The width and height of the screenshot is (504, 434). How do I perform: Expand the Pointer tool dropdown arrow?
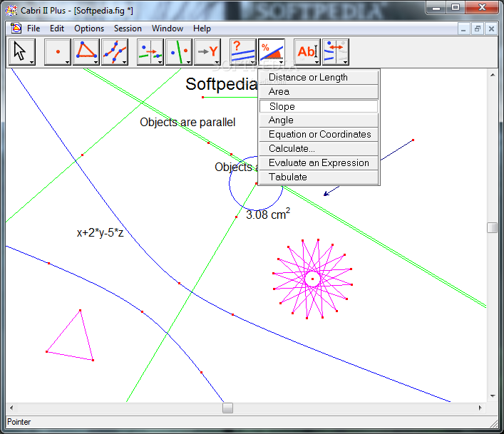(32, 62)
